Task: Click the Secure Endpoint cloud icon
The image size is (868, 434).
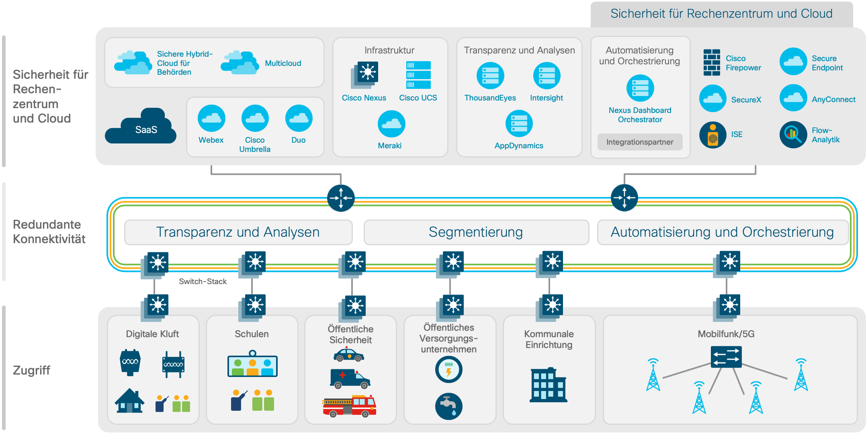Action: 793,61
